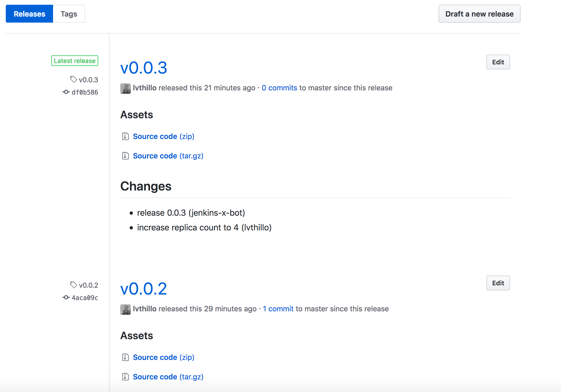Open the 1 commit comparison link

pyautogui.click(x=278, y=309)
